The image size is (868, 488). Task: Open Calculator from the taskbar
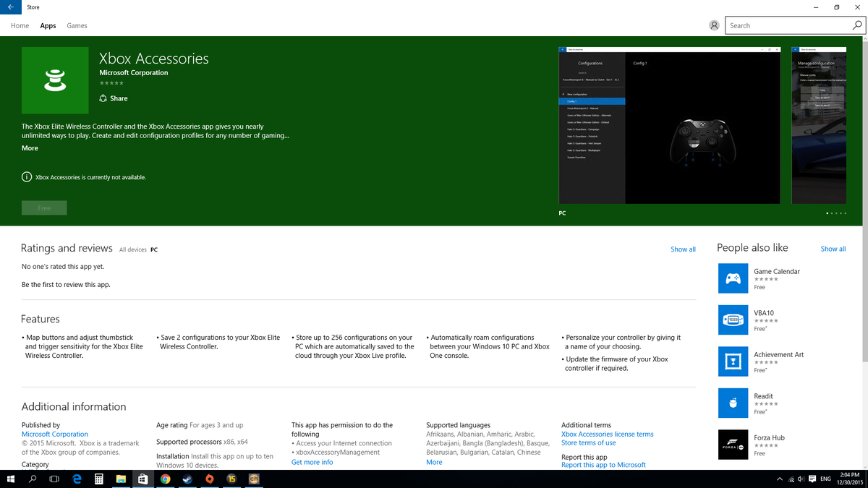coord(99,479)
